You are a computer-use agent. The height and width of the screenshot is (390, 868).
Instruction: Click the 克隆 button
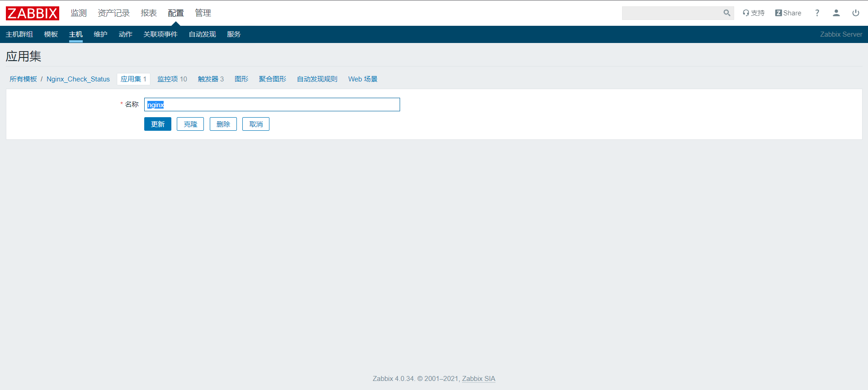tap(190, 124)
